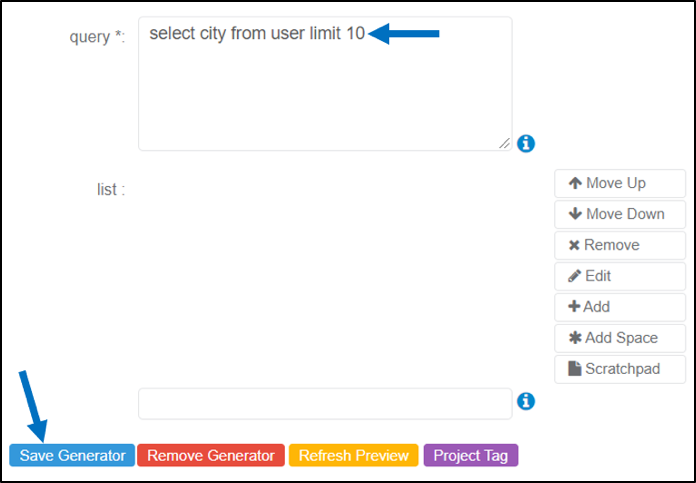Click inside the query text area
This screenshot has width=696, height=483.
[325, 83]
